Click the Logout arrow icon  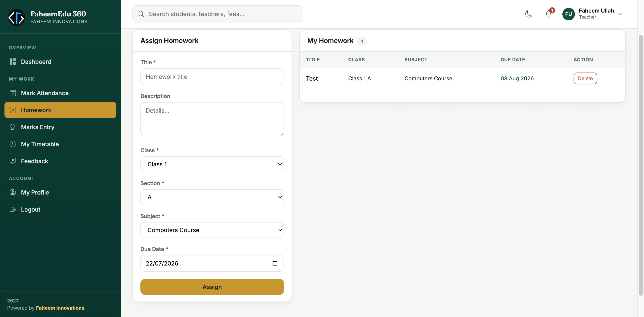pyautogui.click(x=13, y=209)
